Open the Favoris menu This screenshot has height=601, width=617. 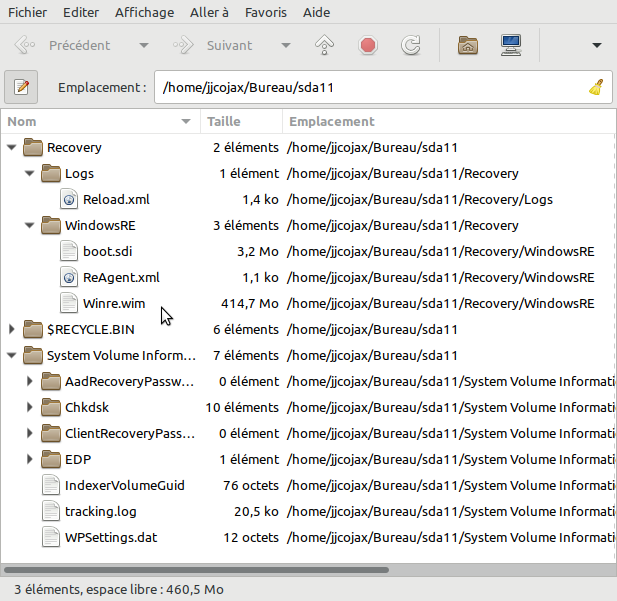click(x=266, y=12)
